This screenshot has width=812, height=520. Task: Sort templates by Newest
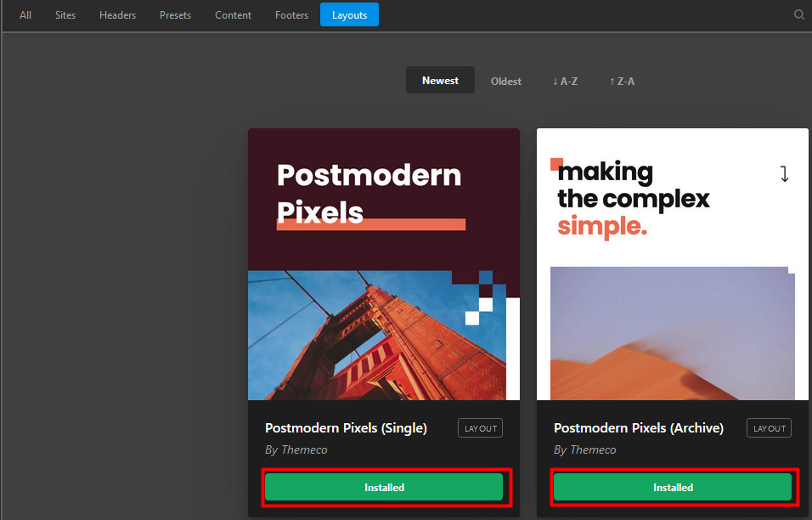click(440, 80)
